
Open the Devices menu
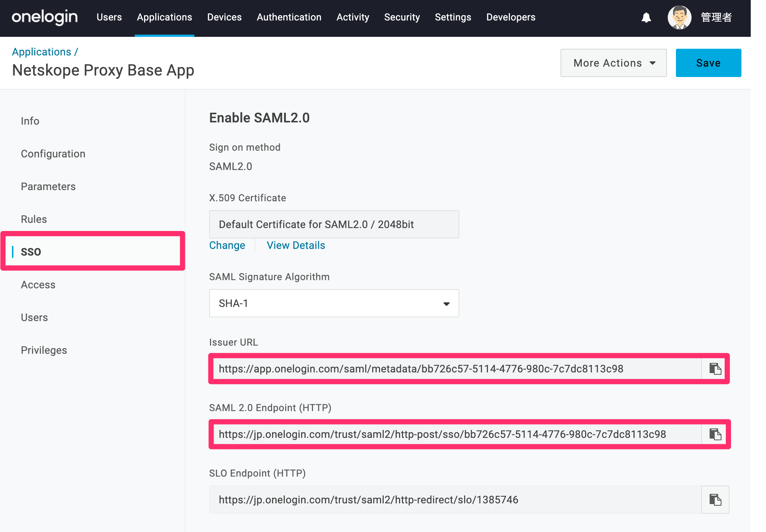point(224,17)
